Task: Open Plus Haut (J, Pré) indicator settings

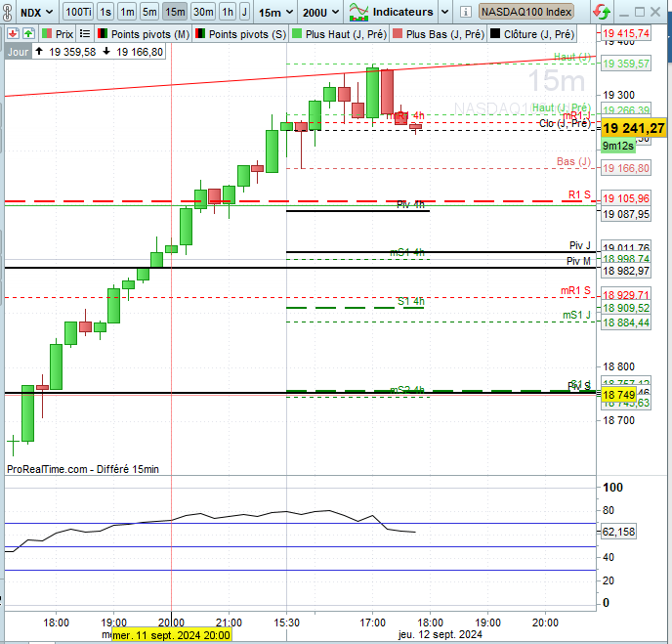Action: [x=347, y=34]
